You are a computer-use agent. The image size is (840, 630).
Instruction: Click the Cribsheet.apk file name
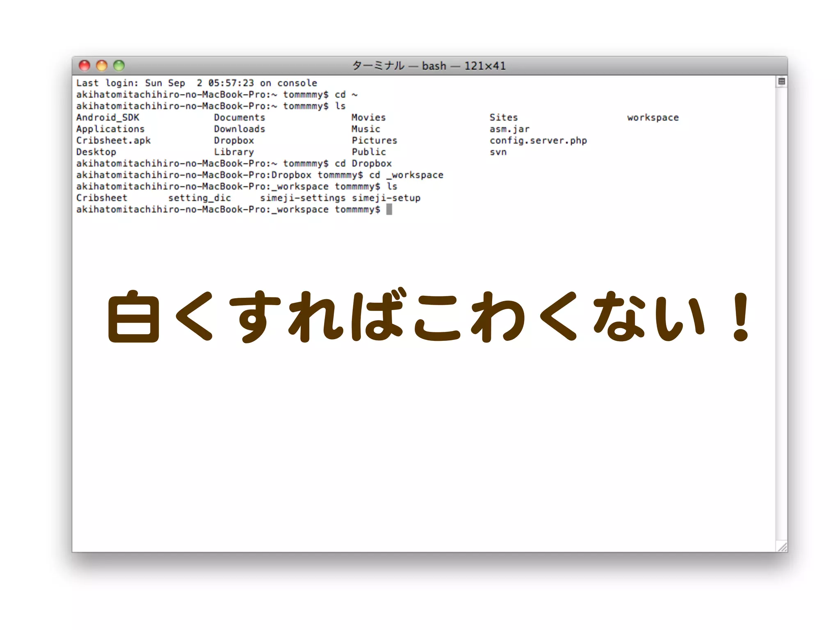(x=113, y=141)
